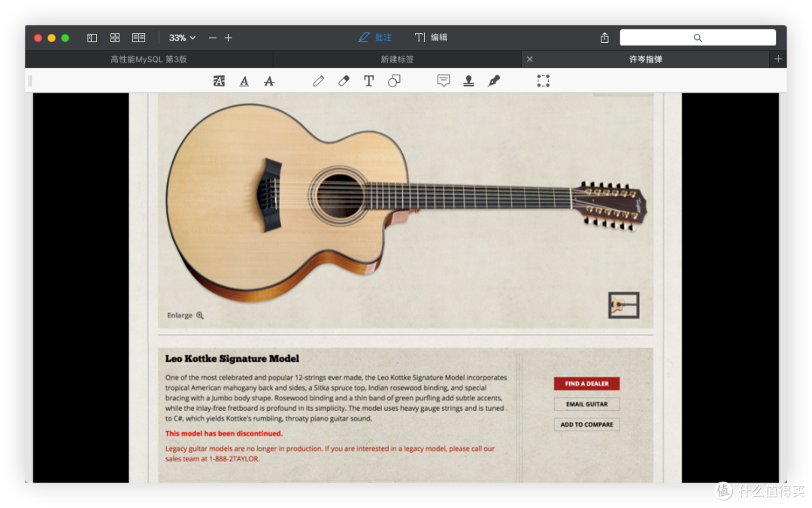Select the eraser tool
The width and height of the screenshot is (812, 508).
tap(344, 81)
